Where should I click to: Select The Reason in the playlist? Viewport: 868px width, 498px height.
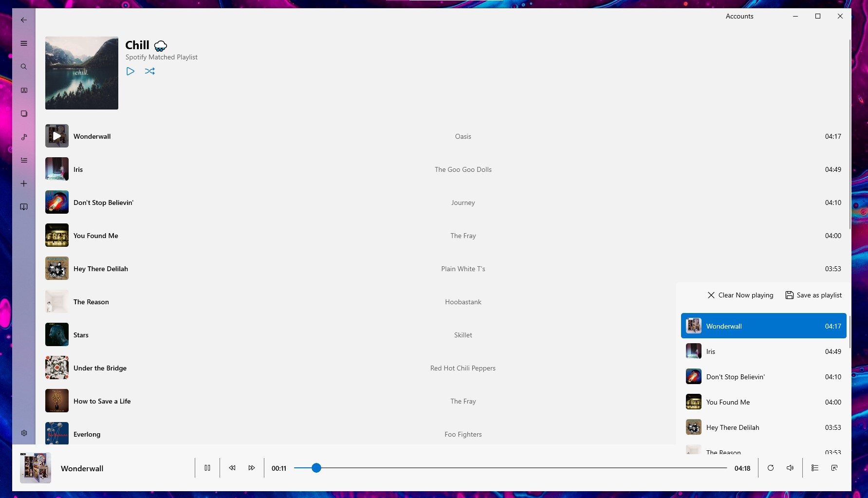coord(359,302)
